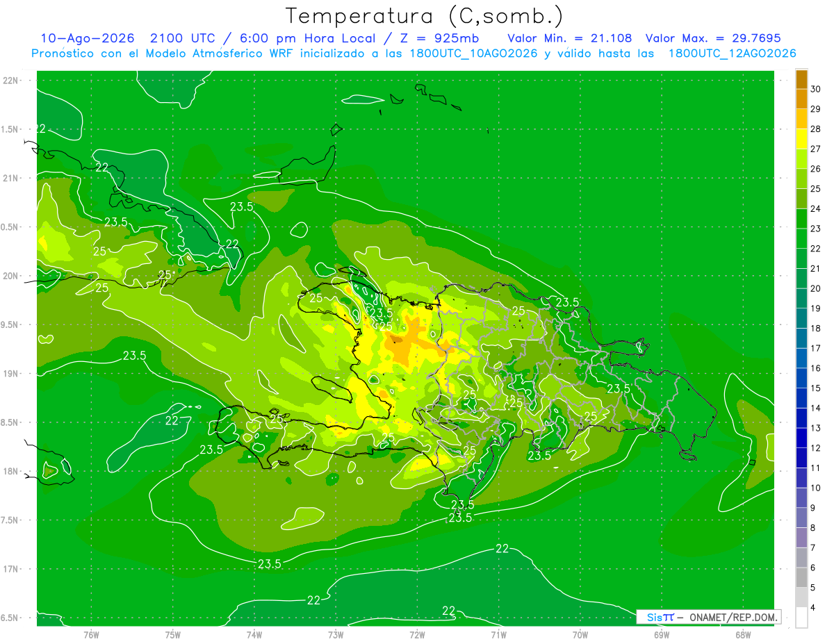Click the dark orange top color scale swatch

pyautogui.click(x=801, y=79)
